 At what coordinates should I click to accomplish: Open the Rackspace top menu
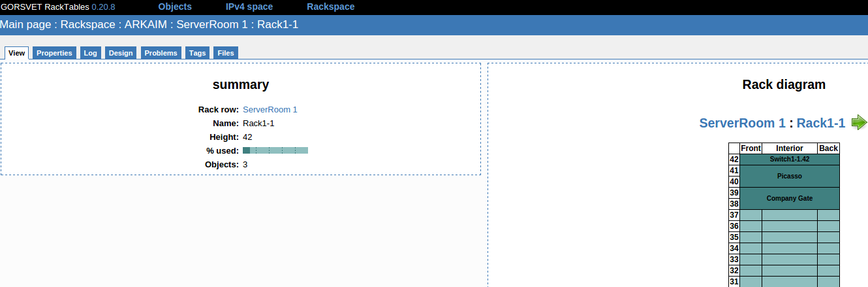[x=331, y=7]
